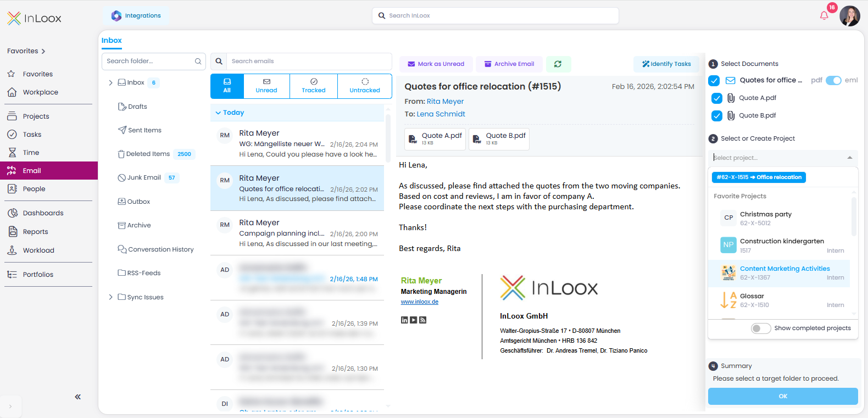Mark the email as Unread

point(436,64)
